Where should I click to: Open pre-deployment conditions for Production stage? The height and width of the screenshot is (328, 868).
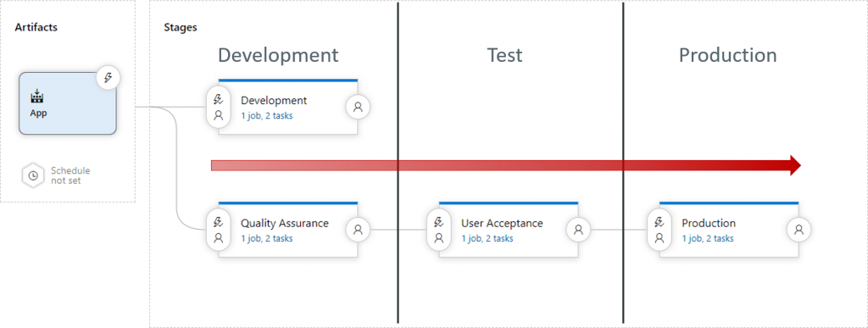(x=659, y=230)
